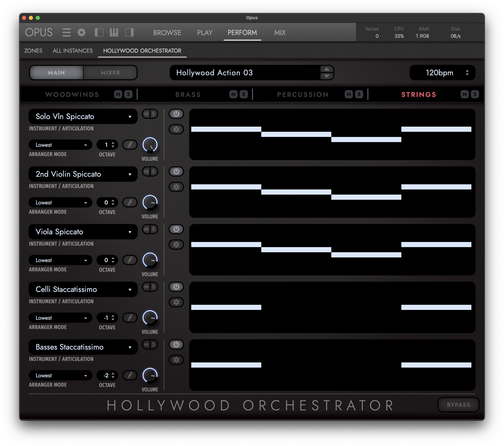Select the HOLLYWOOD ORCHESTRATOR sub-tab
Image resolution: width=504 pixels, height=446 pixels.
[142, 51]
